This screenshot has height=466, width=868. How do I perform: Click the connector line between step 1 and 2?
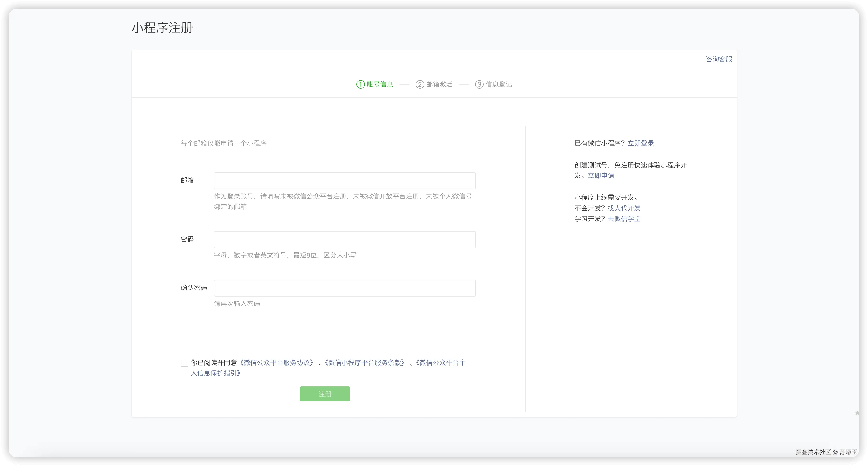(x=404, y=84)
